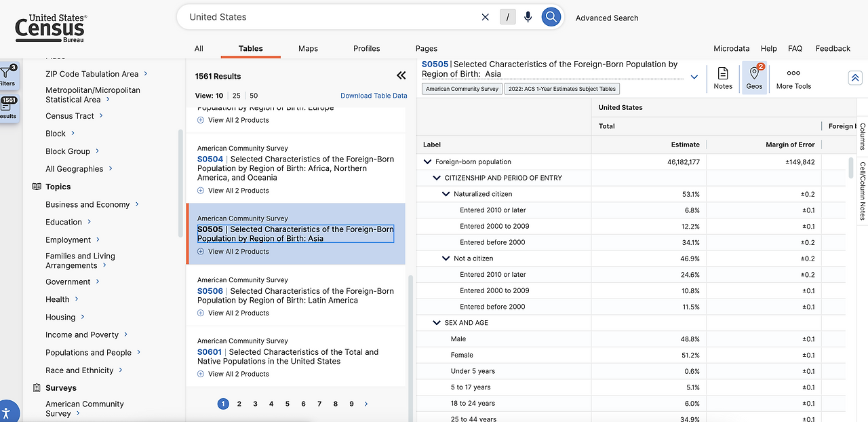Clear the search box text

485,17
